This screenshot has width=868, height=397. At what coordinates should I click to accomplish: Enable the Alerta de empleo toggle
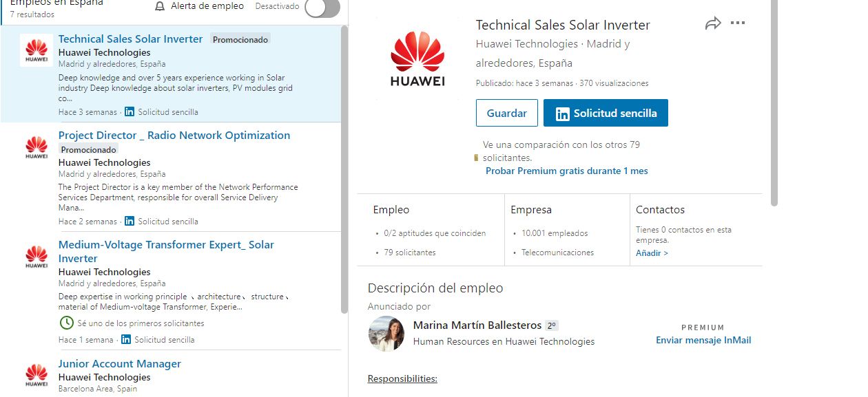(321, 8)
